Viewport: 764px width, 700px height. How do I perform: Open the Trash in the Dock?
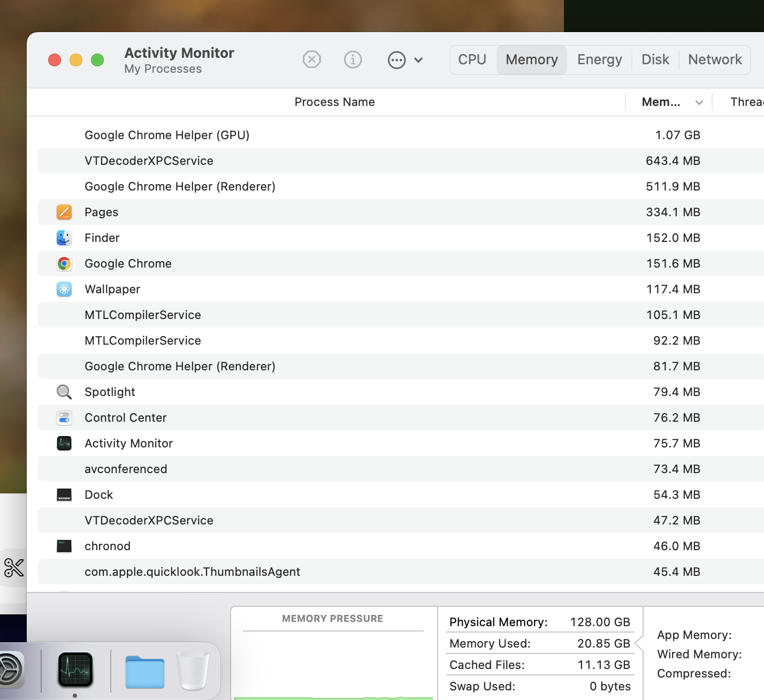(x=193, y=670)
